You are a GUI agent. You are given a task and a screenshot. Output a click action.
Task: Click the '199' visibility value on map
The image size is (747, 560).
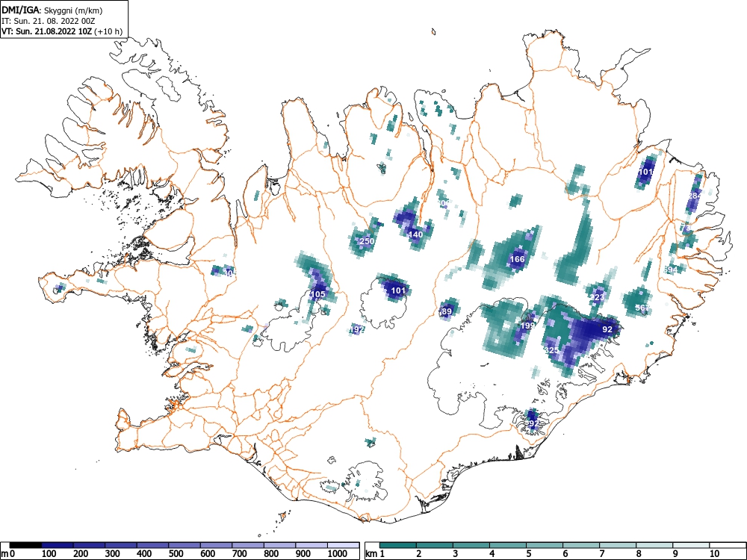(527, 326)
